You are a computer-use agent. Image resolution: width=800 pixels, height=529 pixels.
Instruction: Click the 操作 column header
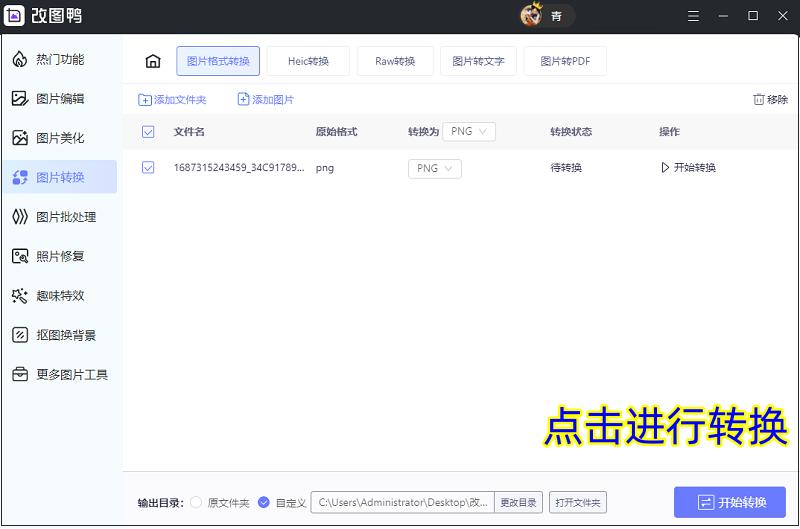coord(669,132)
